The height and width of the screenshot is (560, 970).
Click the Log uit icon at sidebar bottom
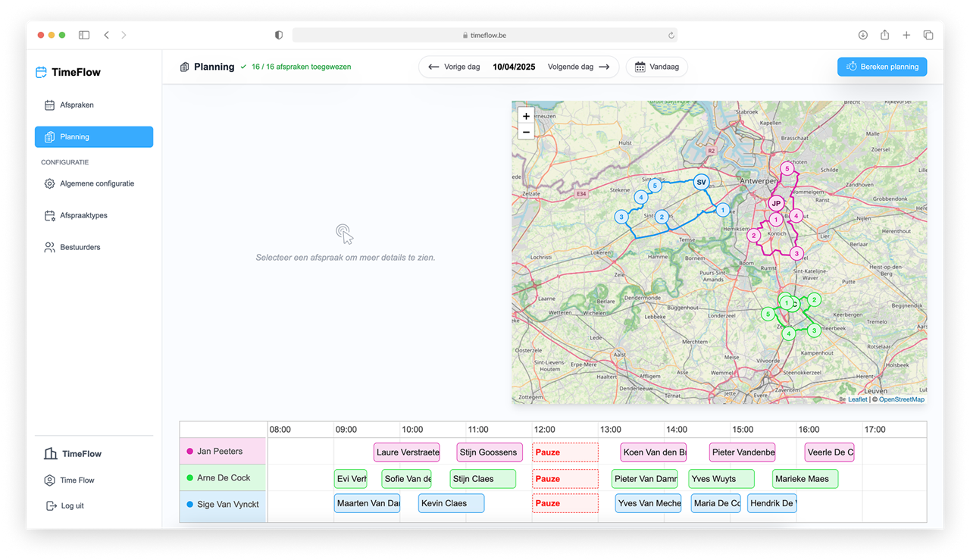pos(50,505)
